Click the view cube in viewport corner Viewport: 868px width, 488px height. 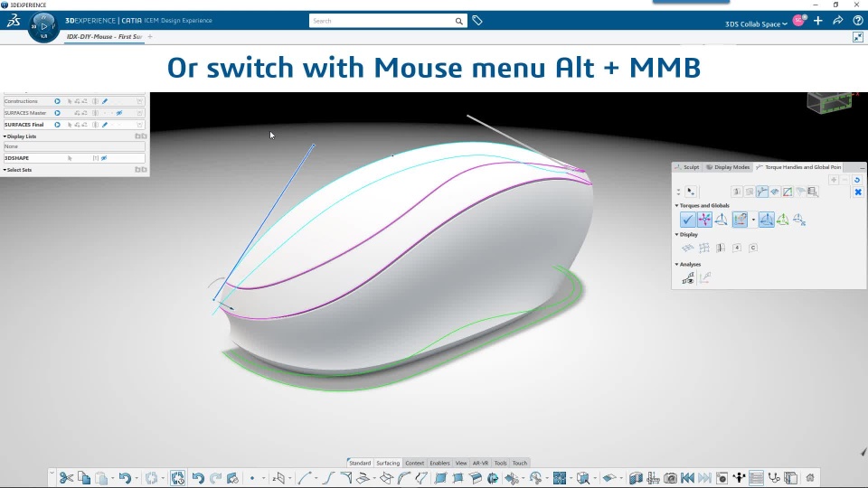[x=829, y=102]
